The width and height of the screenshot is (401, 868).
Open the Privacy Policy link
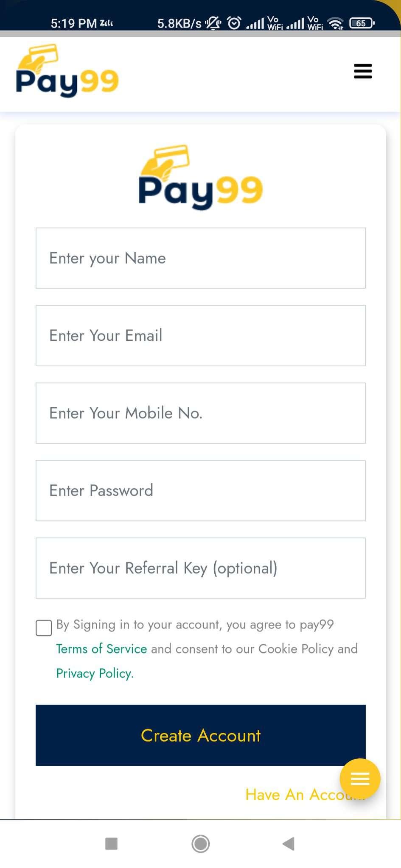pyautogui.click(x=95, y=673)
